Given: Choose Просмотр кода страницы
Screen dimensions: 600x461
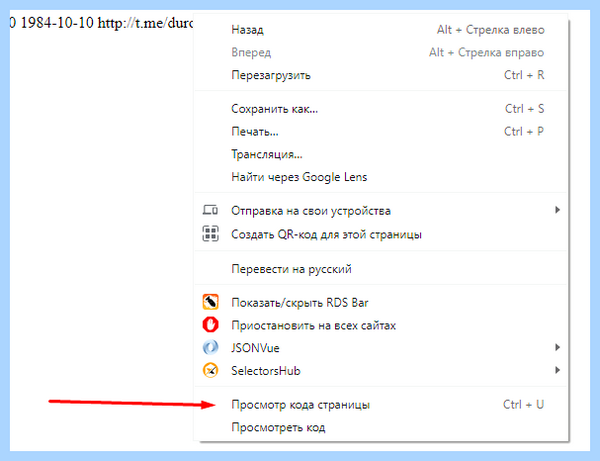Looking at the screenshot, I should pos(381,404).
